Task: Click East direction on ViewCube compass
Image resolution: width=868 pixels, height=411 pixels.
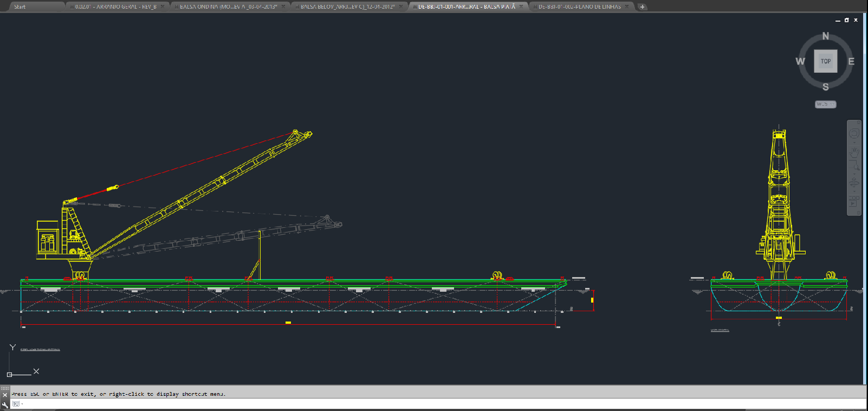Action: pyautogui.click(x=851, y=61)
